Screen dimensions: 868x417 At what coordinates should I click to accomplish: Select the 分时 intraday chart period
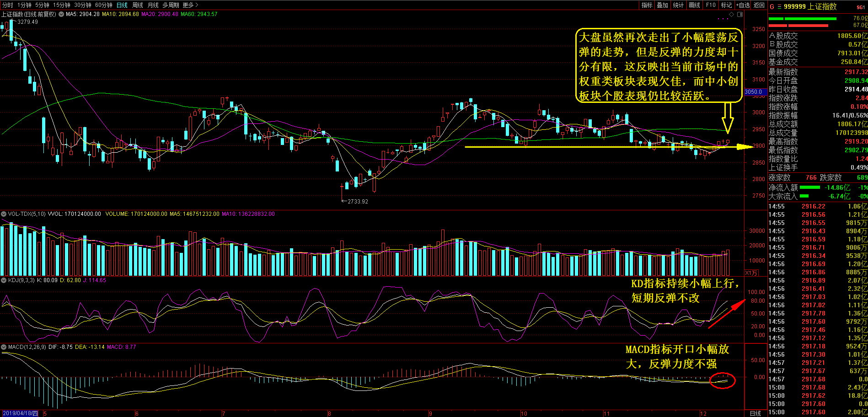pyautogui.click(x=8, y=5)
